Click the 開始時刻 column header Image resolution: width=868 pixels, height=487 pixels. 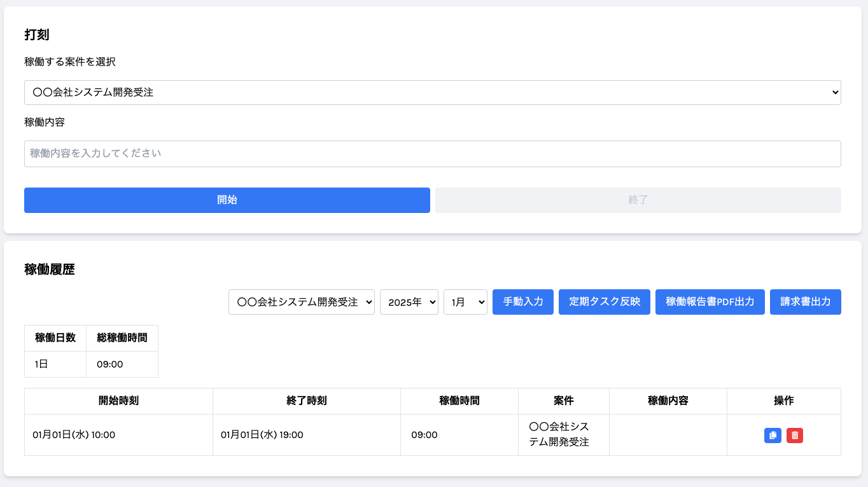[118, 401]
